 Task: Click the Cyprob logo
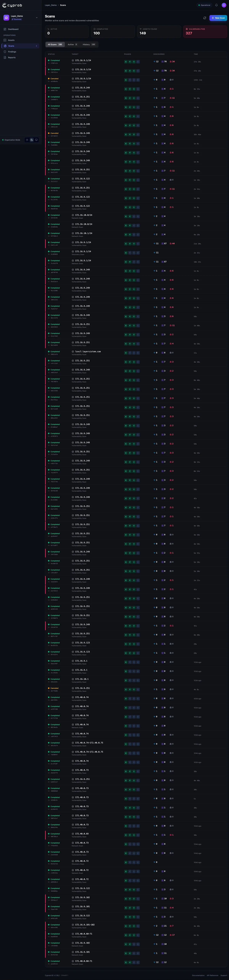[x=12, y=5]
